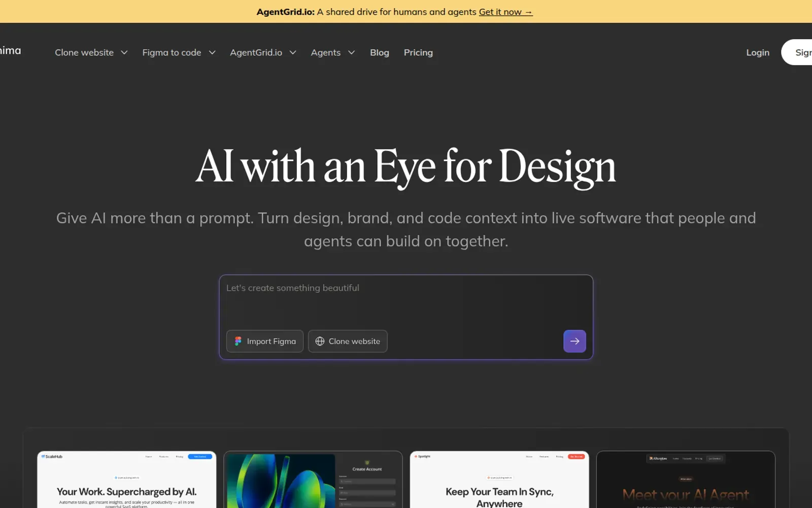Viewport: 812px width, 508px height.
Task: Click the Clone website button in prompt box
Action: point(348,341)
